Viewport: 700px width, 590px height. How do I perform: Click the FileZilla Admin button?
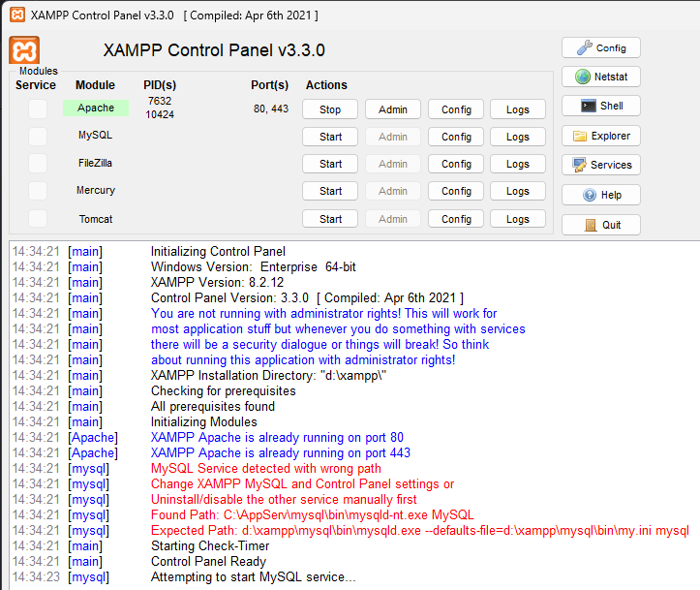pos(393,164)
